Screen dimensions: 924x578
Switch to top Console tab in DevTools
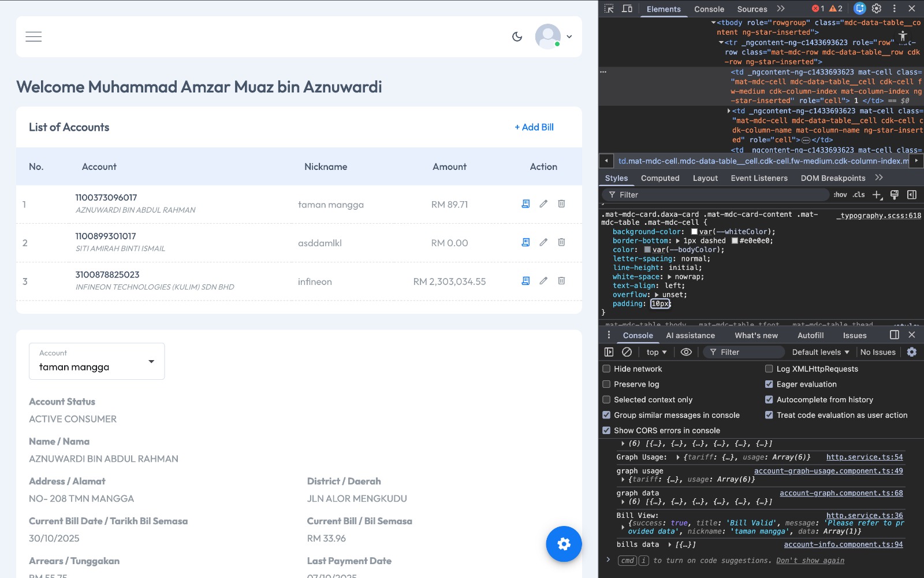tap(709, 9)
